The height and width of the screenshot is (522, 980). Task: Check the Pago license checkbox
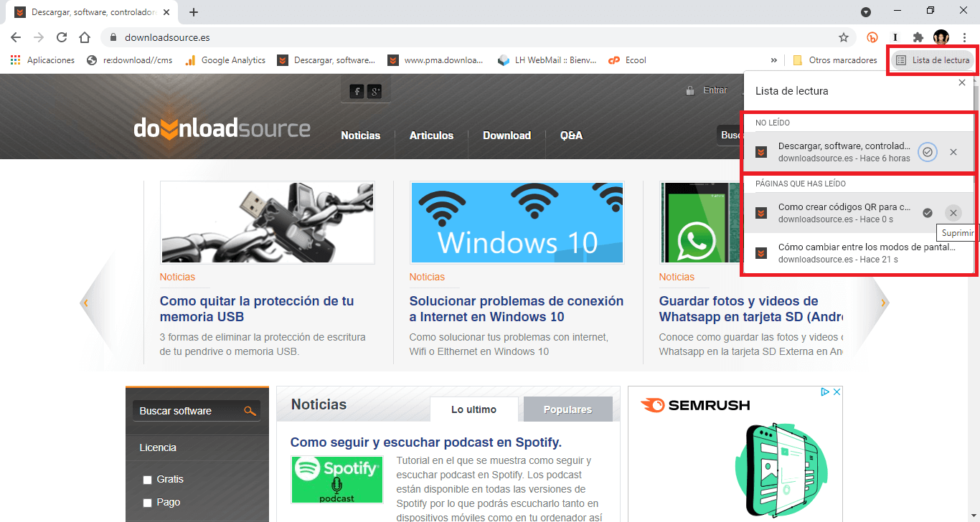[148, 503]
